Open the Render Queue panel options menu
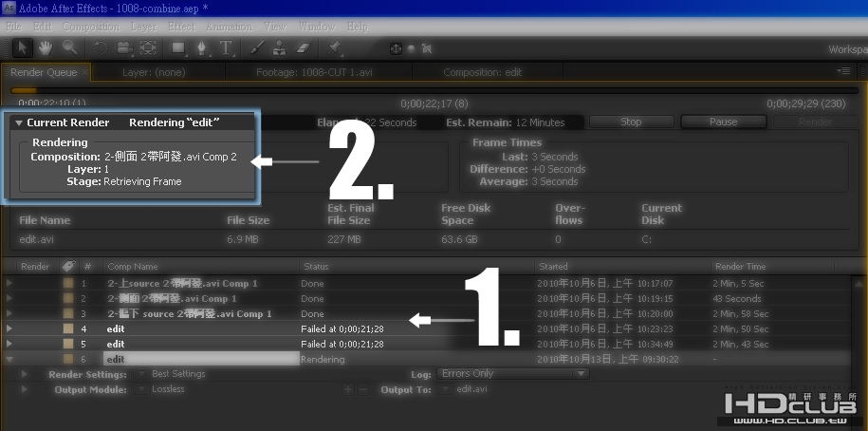 (x=844, y=71)
